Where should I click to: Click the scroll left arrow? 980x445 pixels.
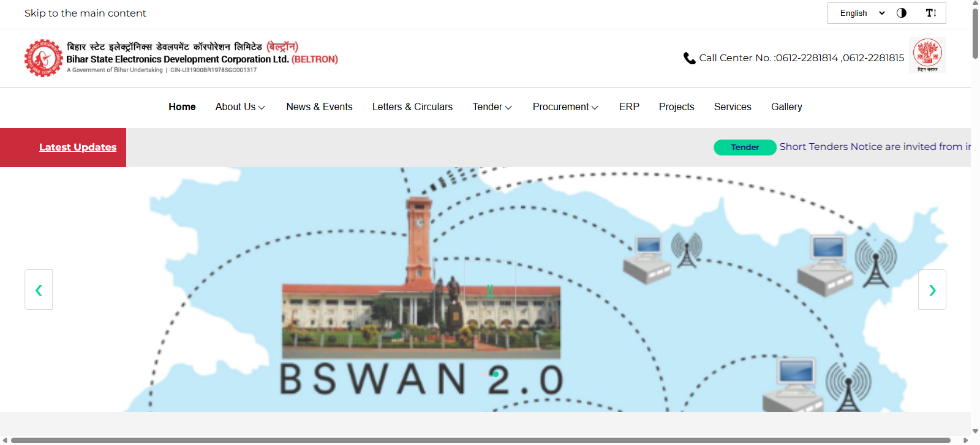pyautogui.click(x=5, y=440)
